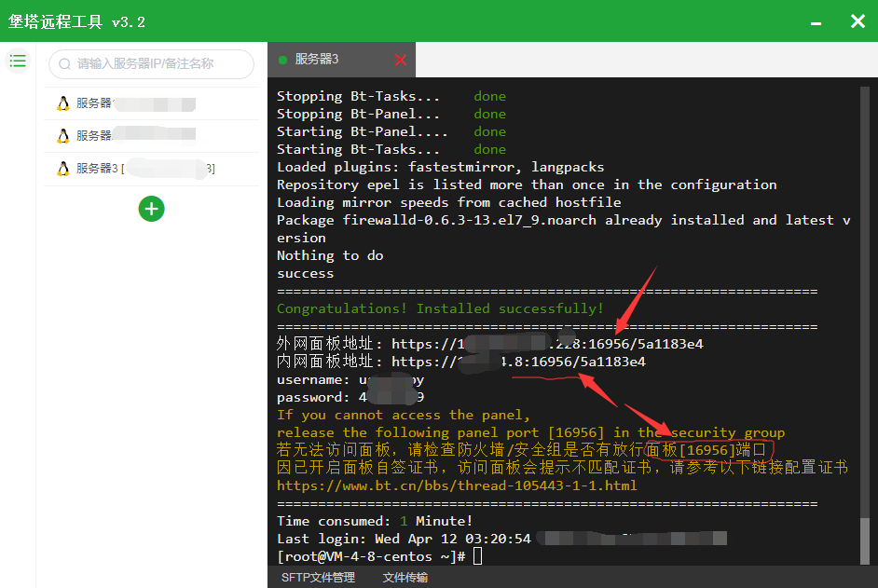Click 'Stopping Bt-Tasks...' line
This screenshot has width=878, height=588.
391,96
